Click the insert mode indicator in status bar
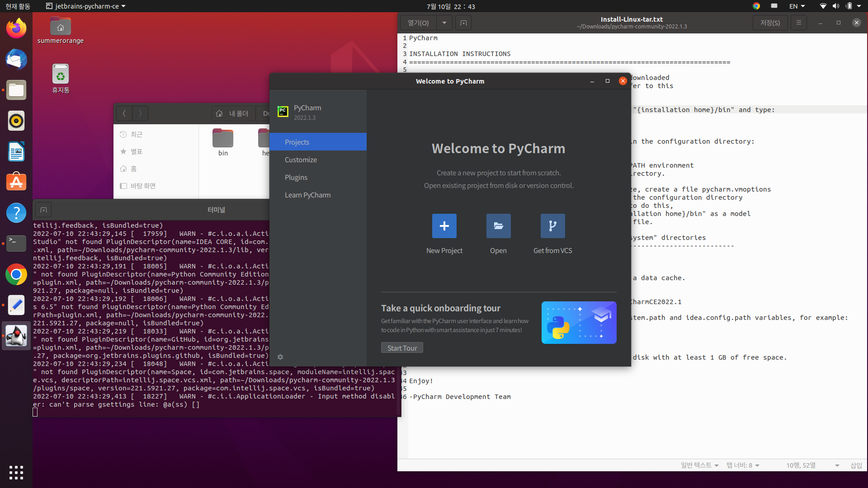This screenshot has width=868, height=488. (x=856, y=465)
